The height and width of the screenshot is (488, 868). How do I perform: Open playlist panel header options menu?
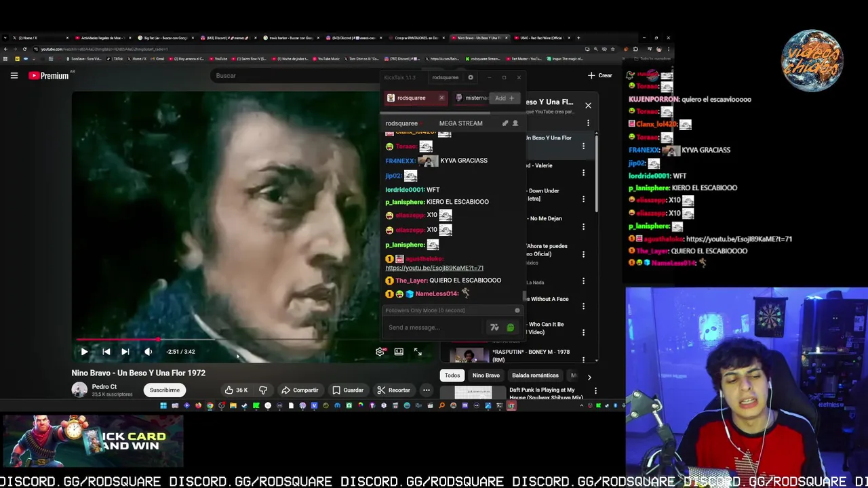click(588, 123)
